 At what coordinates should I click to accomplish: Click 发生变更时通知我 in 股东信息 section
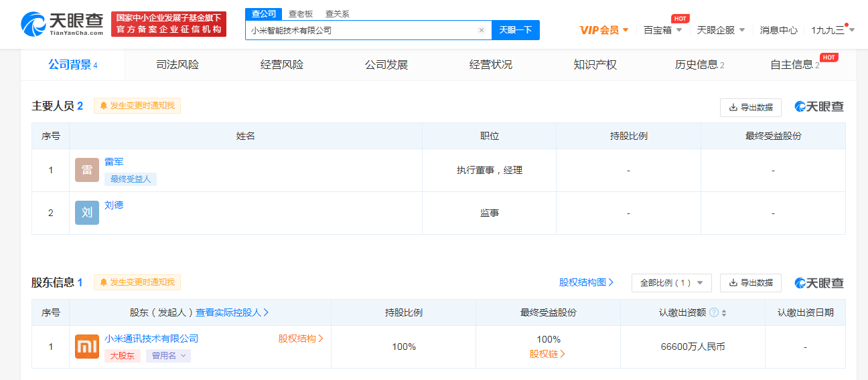[x=137, y=282]
